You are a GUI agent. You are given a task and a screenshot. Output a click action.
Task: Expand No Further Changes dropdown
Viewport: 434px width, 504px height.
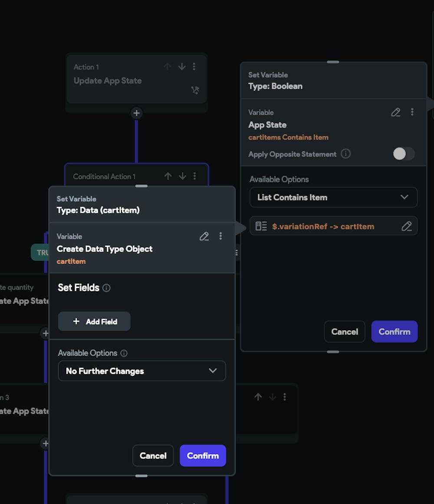point(142,371)
